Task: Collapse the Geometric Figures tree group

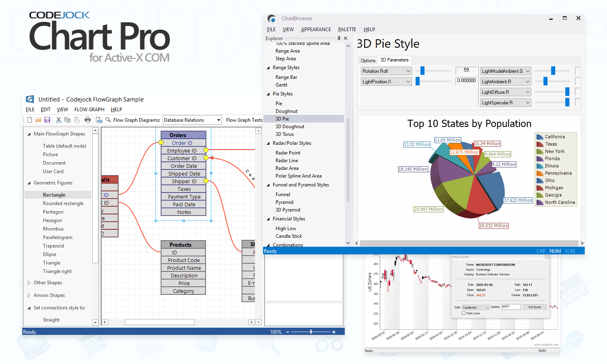Action: click(29, 183)
